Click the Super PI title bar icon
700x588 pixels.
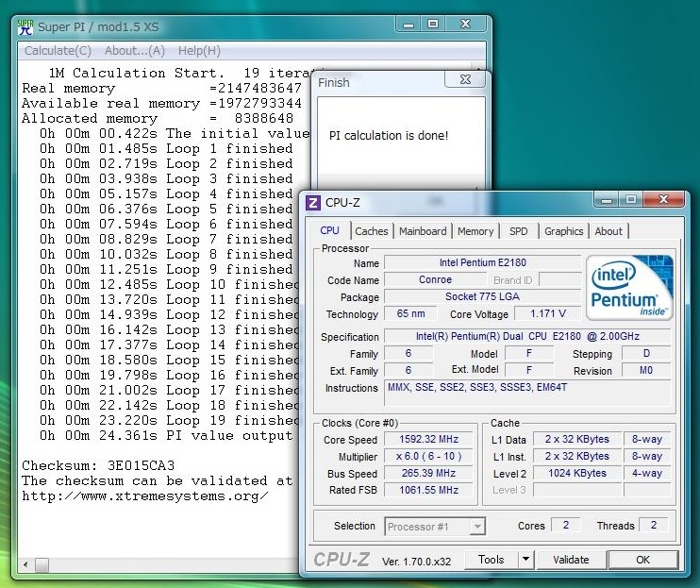pos(26,26)
